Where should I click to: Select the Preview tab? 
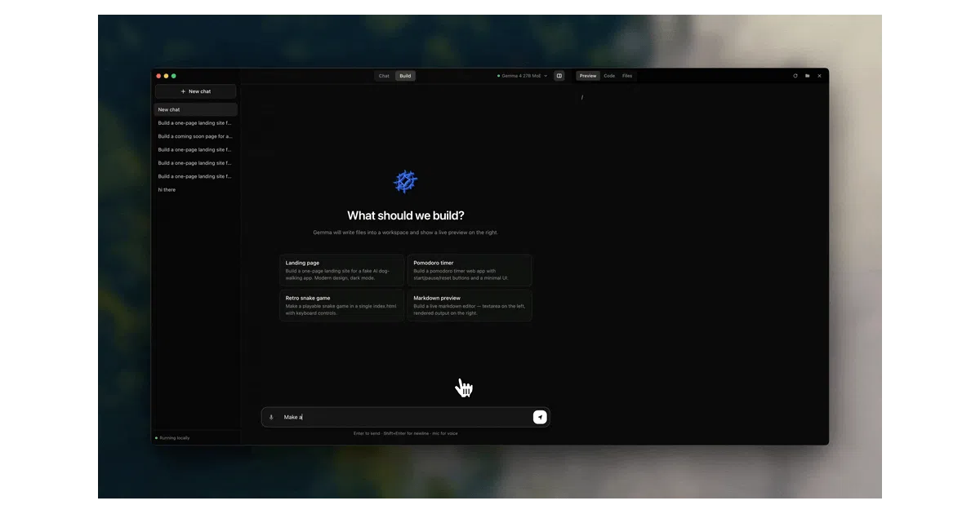(x=588, y=76)
